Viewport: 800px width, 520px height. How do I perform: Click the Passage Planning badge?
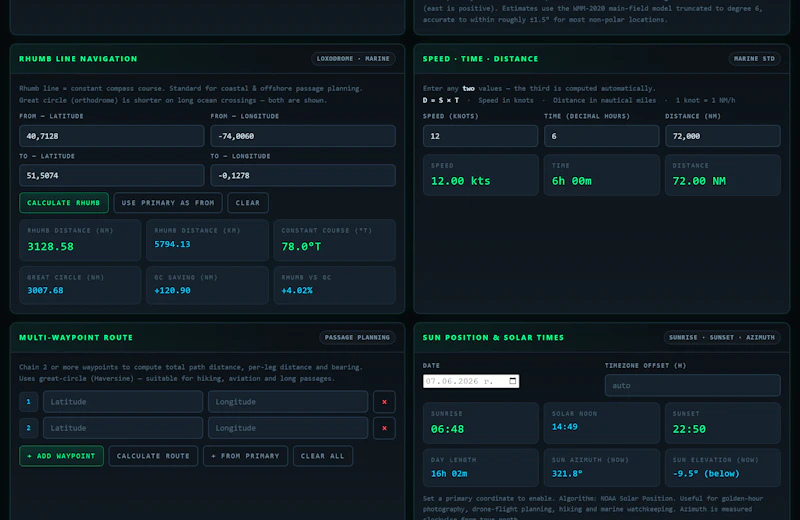point(357,337)
